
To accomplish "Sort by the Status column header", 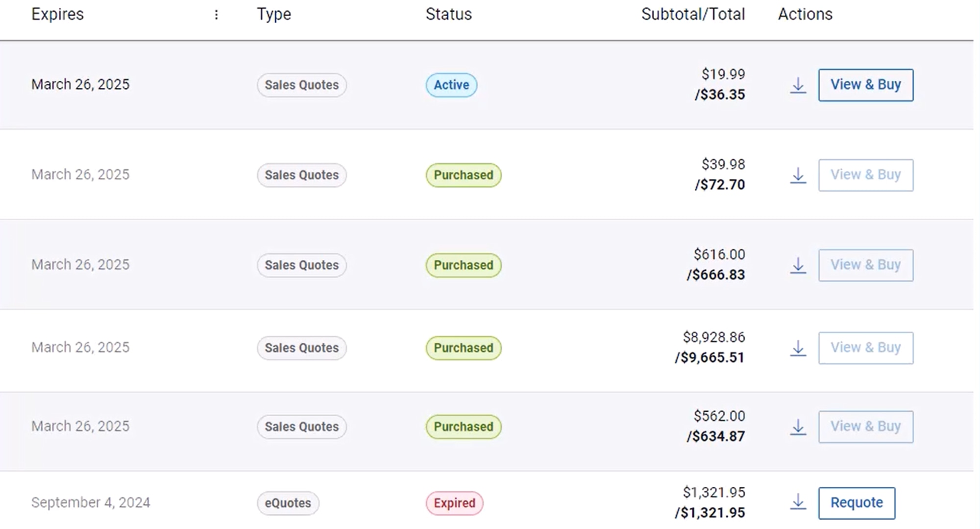I will tap(448, 14).
